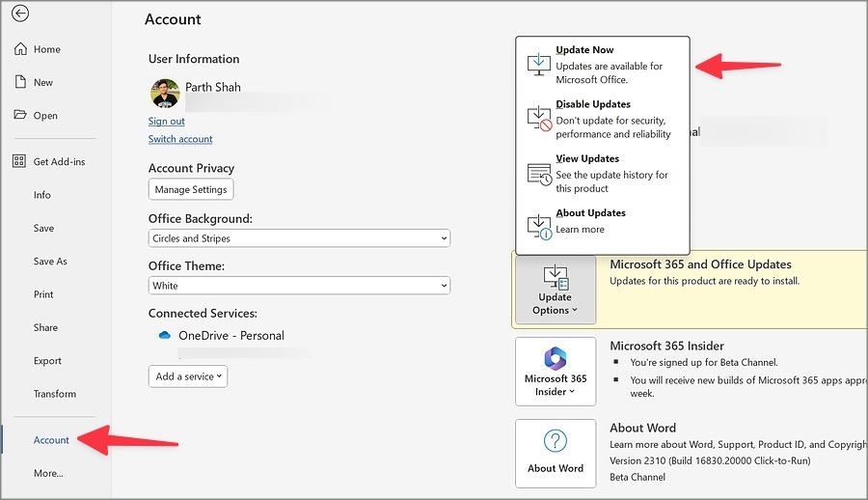This screenshot has height=500, width=868.
Task: Click the About Word question mark icon
Action: (x=556, y=441)
